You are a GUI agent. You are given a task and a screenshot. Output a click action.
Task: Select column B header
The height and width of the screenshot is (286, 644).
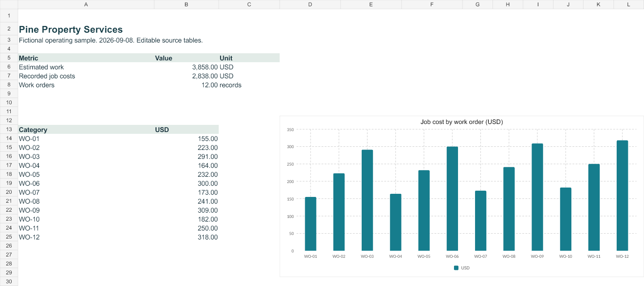[186, 4]
